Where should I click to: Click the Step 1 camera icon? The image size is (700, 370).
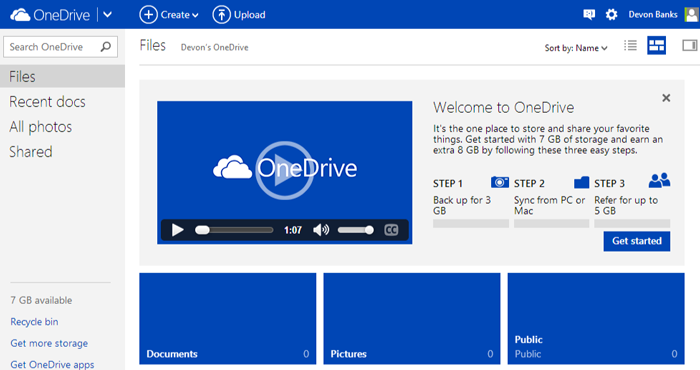point(500,182)
